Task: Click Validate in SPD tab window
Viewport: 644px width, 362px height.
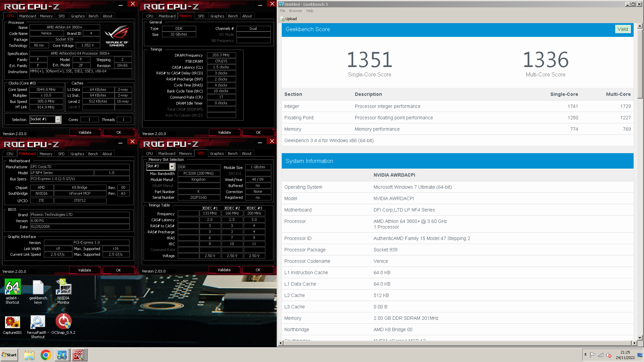Action: click(224, 270)
